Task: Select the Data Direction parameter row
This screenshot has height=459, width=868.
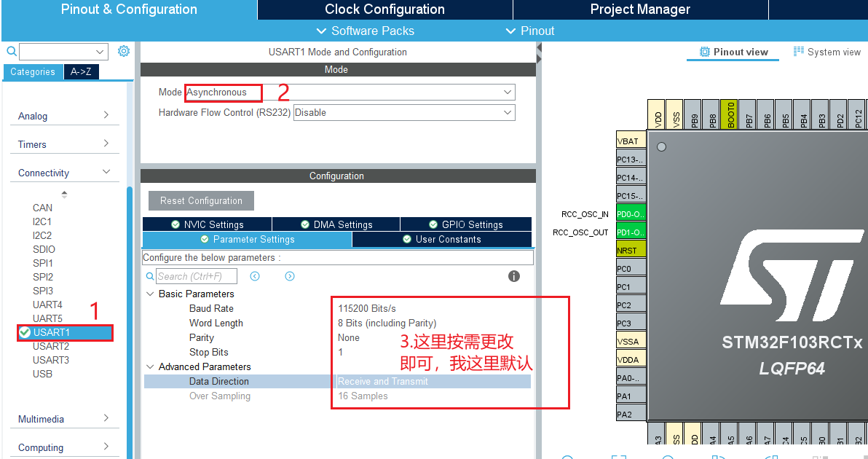Action: [x=337, y=382]
